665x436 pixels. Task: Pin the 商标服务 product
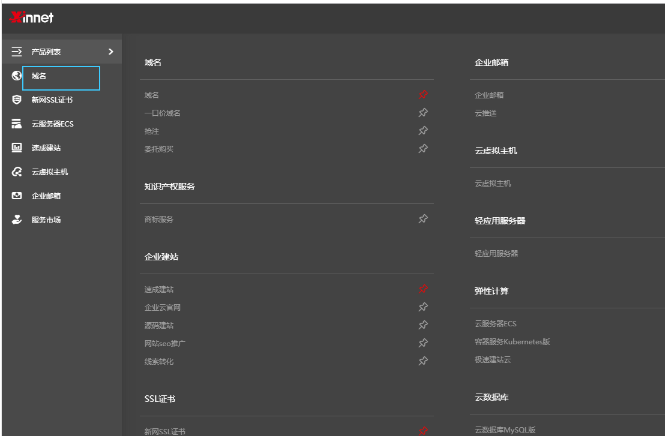[x=423, y=219]
